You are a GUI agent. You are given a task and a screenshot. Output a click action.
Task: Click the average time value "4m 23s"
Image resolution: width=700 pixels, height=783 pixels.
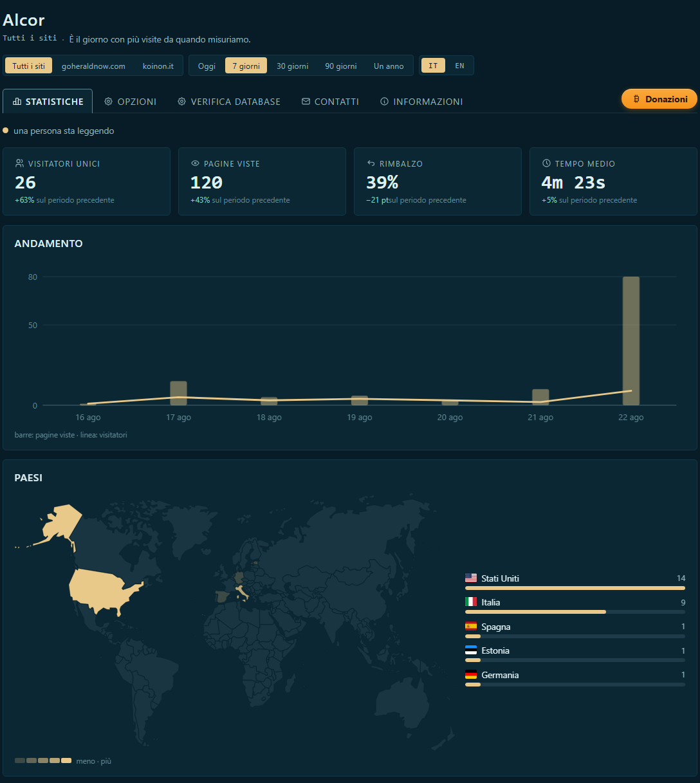click(573, 183)
